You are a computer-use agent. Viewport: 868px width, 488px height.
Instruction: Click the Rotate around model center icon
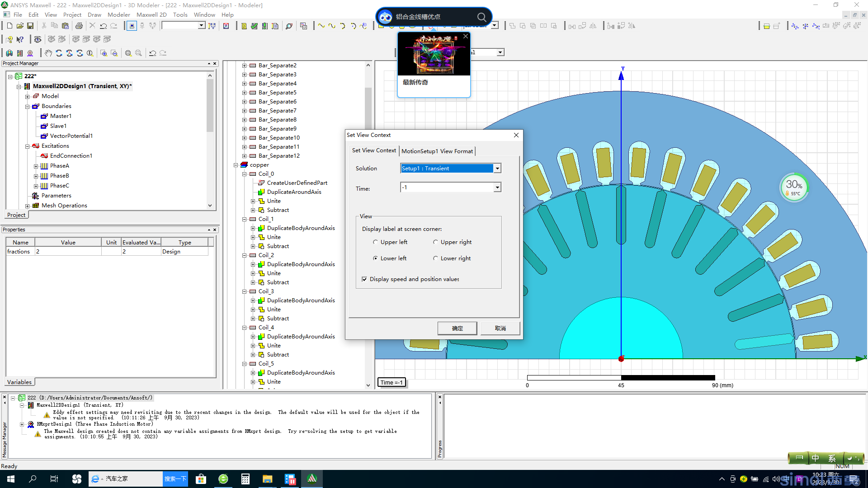(59, 53)
